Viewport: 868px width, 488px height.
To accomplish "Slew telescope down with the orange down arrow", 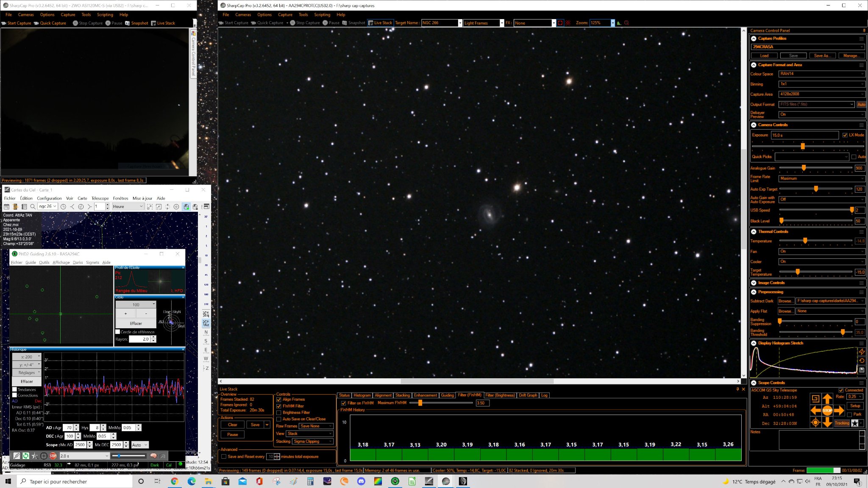I will click(827, 422).
